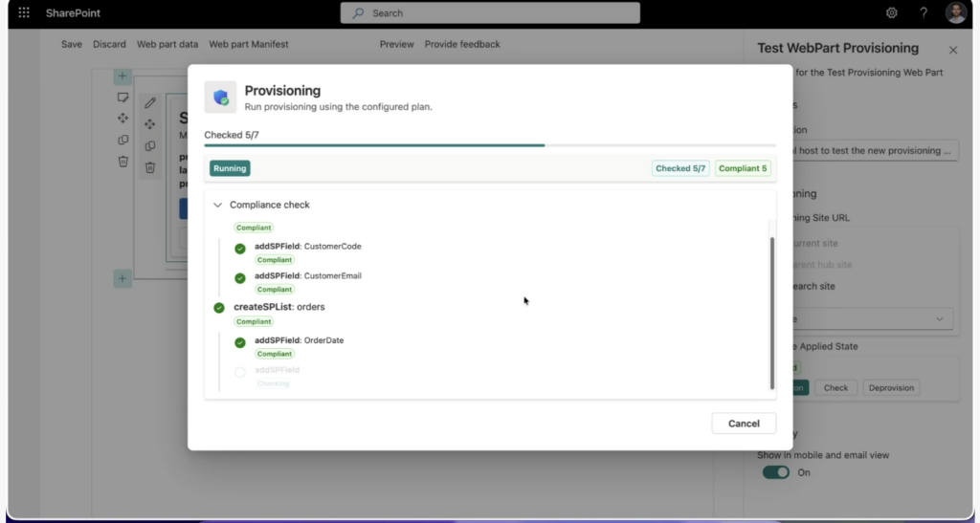
Task: Click the Provisioning shield icon in dialog
Action: (x=220, y=97)
